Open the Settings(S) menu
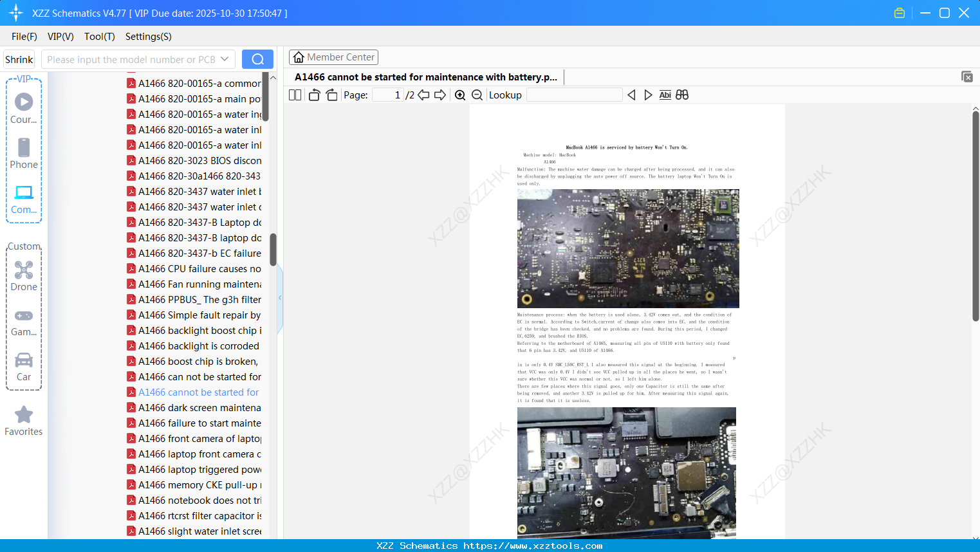 pos(149,37)
